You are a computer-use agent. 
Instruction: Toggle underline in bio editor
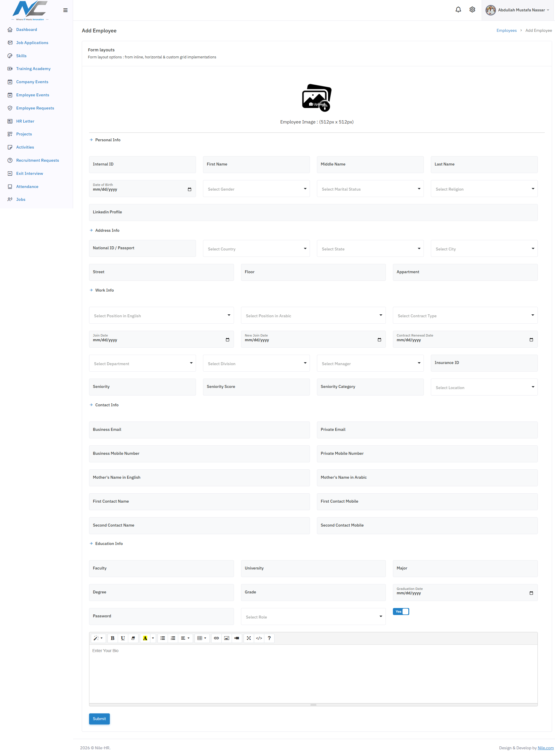(123, 638)
